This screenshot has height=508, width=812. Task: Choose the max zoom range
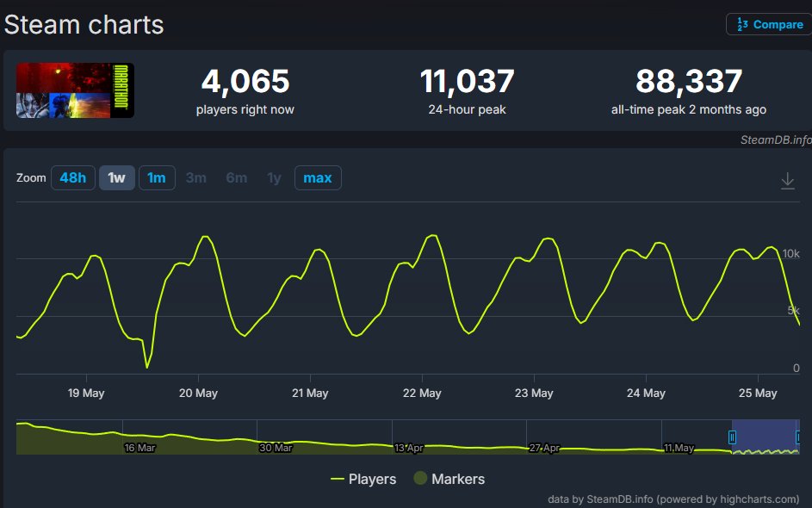tap(318, 177)
